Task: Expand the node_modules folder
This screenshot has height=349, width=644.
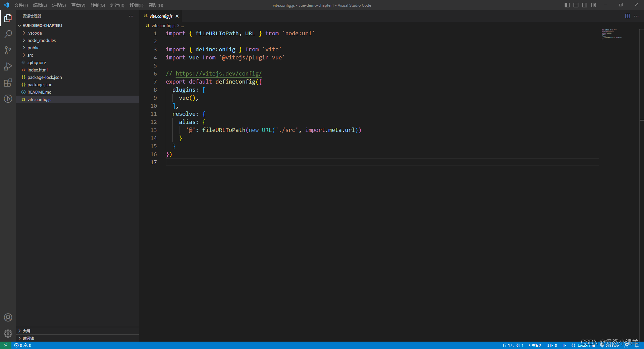Action: click(x=24, y=40)
